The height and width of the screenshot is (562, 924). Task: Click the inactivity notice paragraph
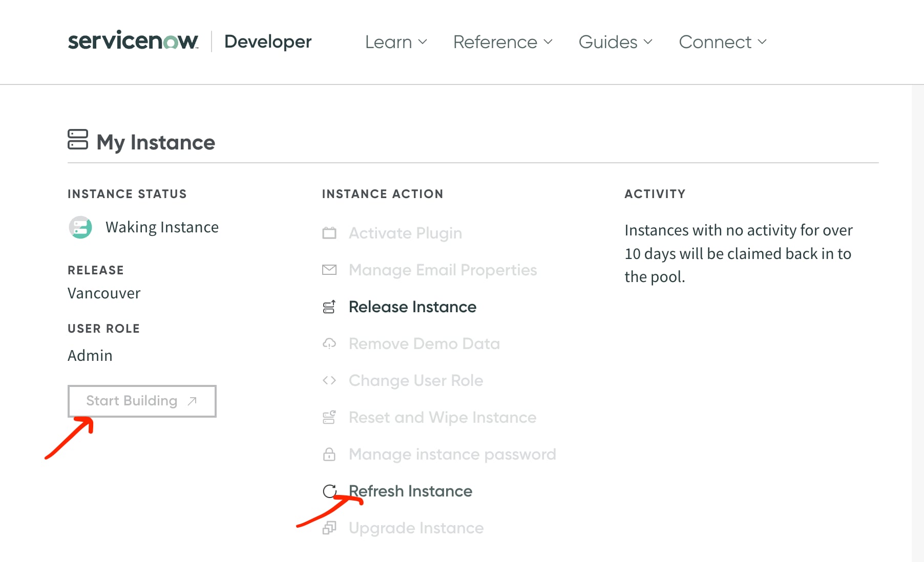point(739,253)
